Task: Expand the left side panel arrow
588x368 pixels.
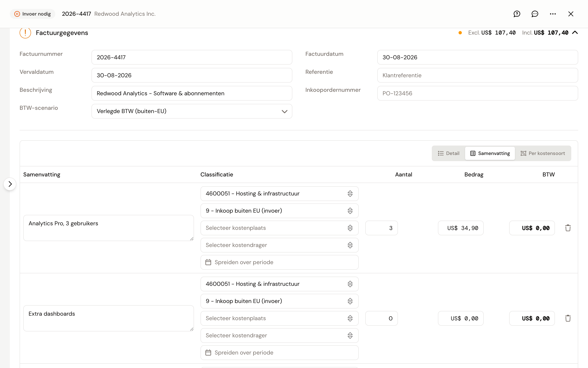Action: (x=10, y=184)
